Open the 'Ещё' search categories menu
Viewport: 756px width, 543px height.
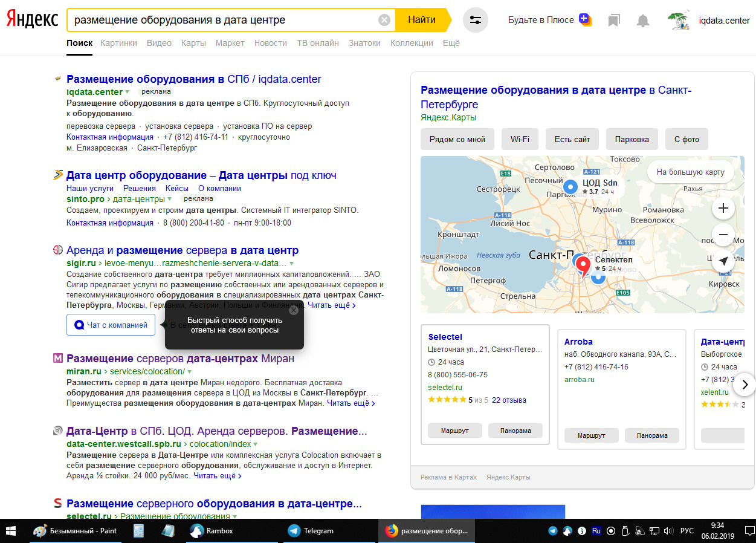[x=451, y=43]
